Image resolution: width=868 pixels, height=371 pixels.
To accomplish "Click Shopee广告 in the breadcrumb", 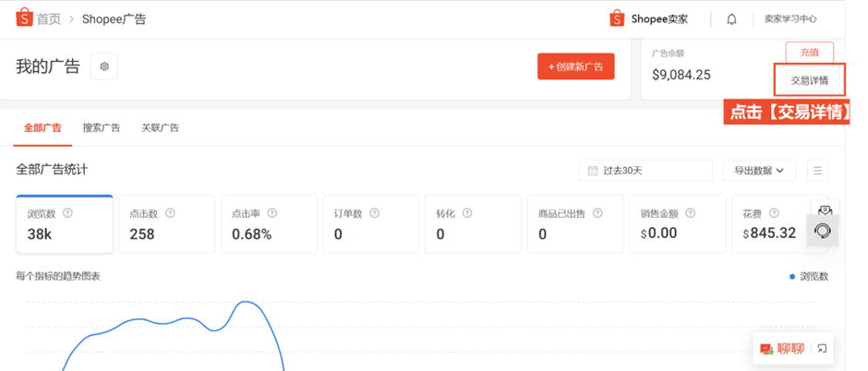I will click(x=114, y=19).
